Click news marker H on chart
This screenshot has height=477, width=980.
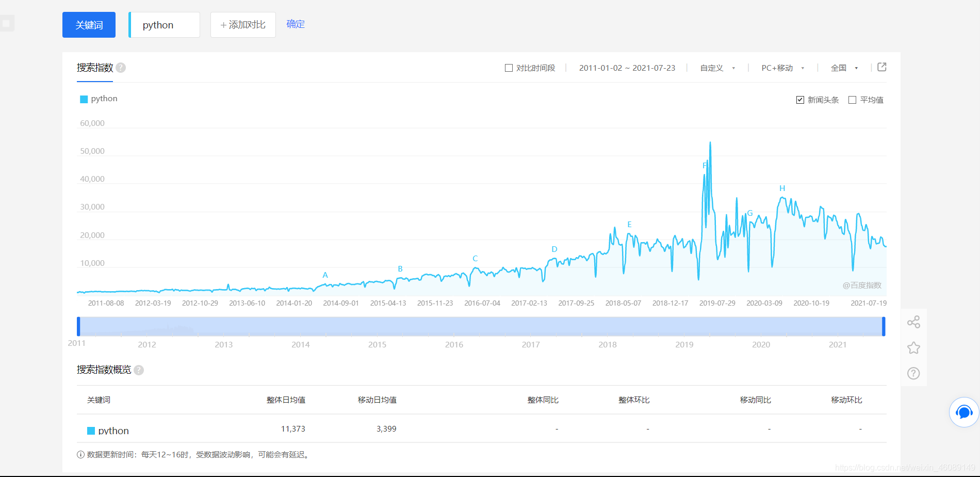click(782, 188)
